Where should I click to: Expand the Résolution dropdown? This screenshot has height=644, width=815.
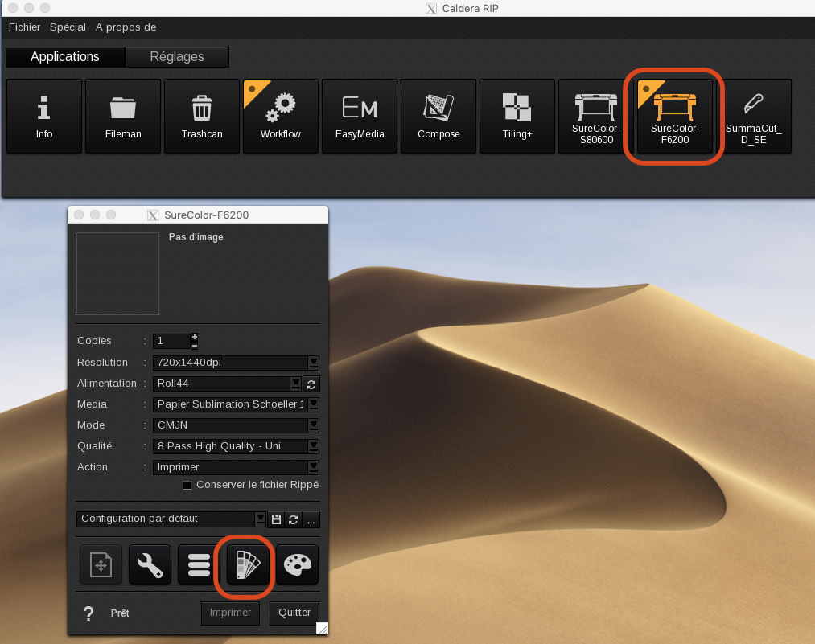pos(314,363)
